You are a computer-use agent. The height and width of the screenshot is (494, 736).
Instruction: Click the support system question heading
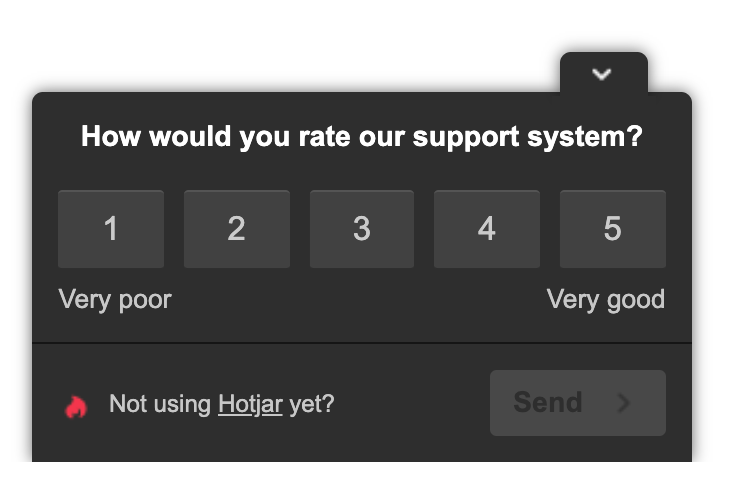point(362,137)
